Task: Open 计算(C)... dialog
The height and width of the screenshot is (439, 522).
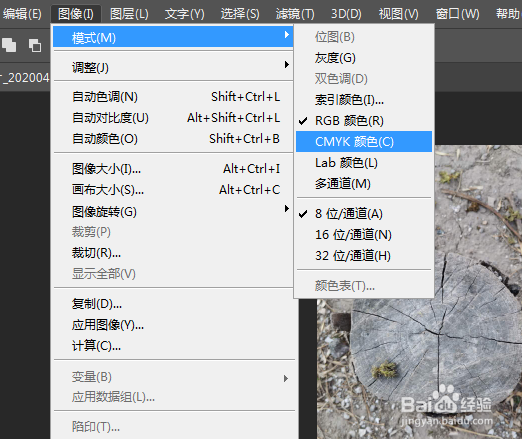Action: pyautogui.click(x=173, y=346)
